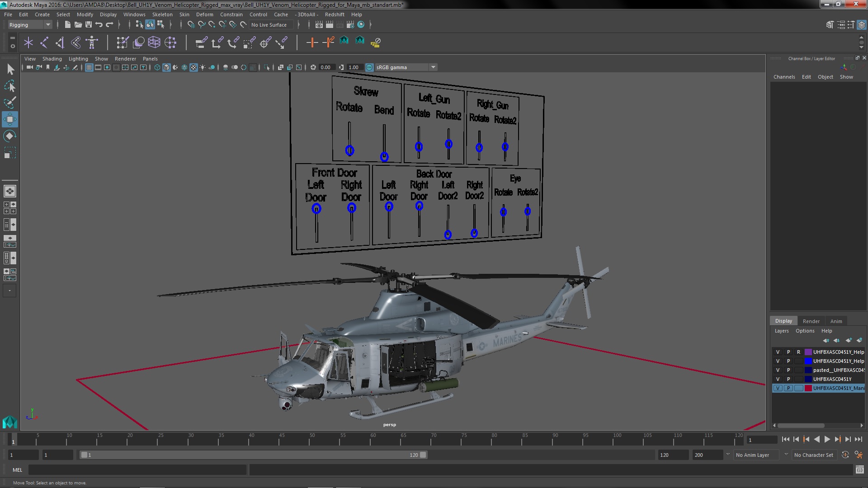Toggle R display type of first Help layer
The height and width of the screenshot is (488, 868).
coord(798,352)
